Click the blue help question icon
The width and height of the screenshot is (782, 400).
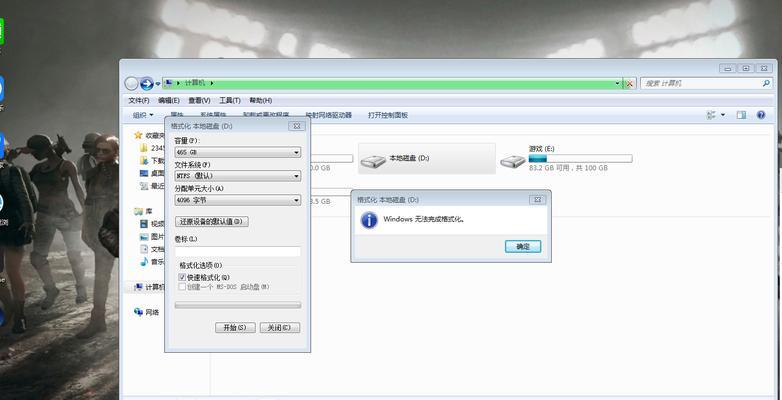761,115
